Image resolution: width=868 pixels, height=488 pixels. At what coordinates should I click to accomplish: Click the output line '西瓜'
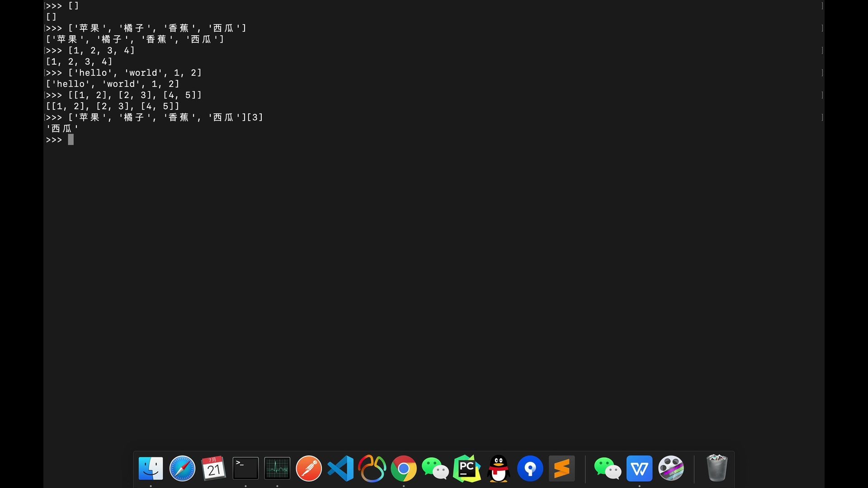(62, 129)
